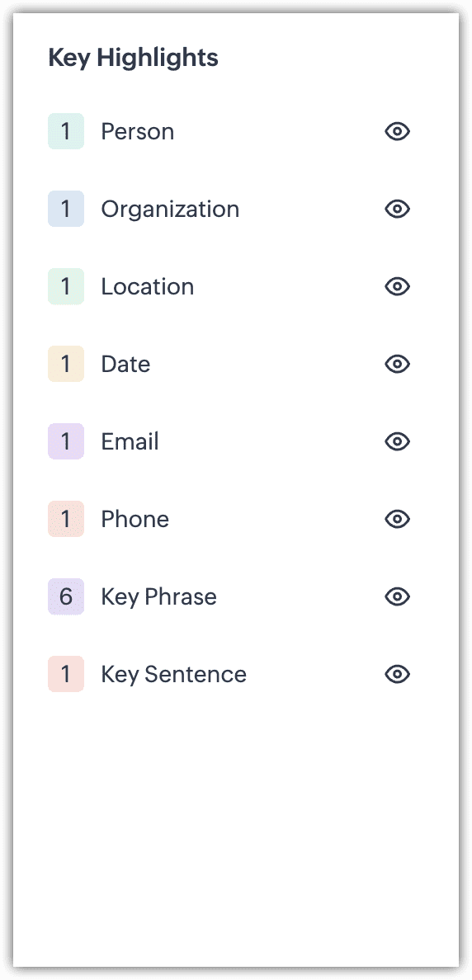Click the blue Organization count badge
This screenshot has height=980, width=472.
pyautogui.click(x=66, y=209)
